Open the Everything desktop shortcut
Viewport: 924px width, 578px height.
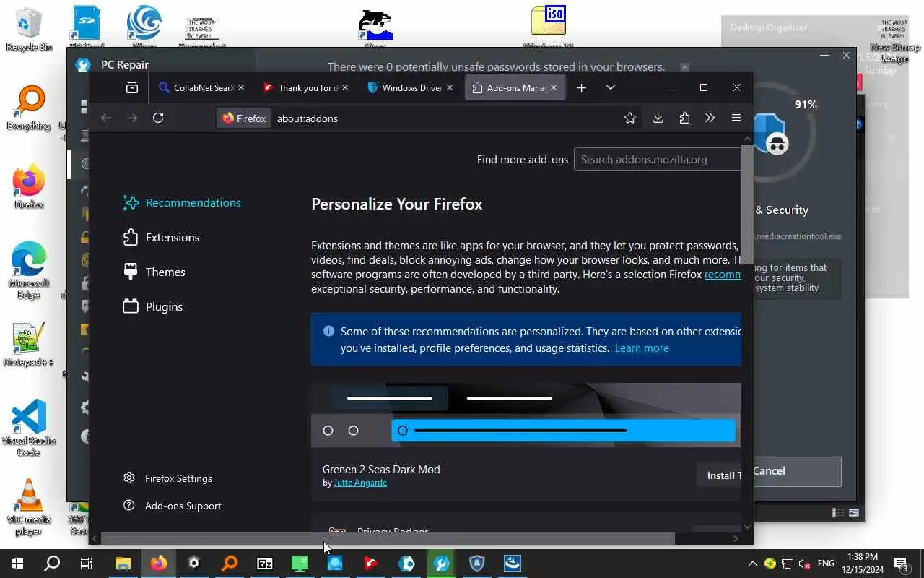pos(29,108)
